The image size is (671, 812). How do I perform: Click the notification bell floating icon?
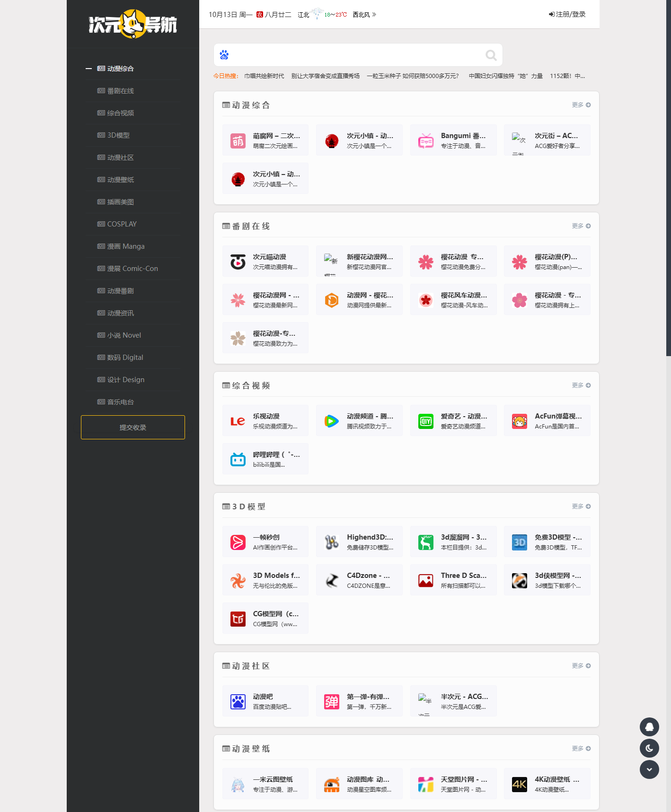[649, 727]
